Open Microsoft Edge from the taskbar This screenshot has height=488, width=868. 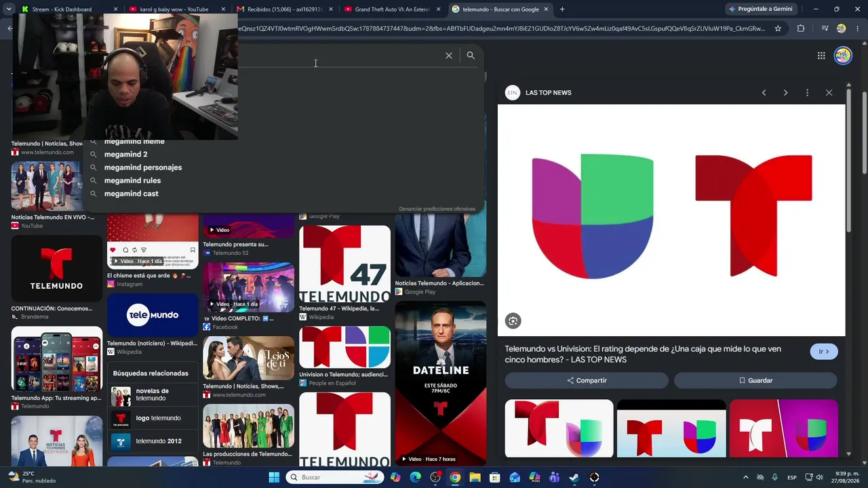coord(415,477)
